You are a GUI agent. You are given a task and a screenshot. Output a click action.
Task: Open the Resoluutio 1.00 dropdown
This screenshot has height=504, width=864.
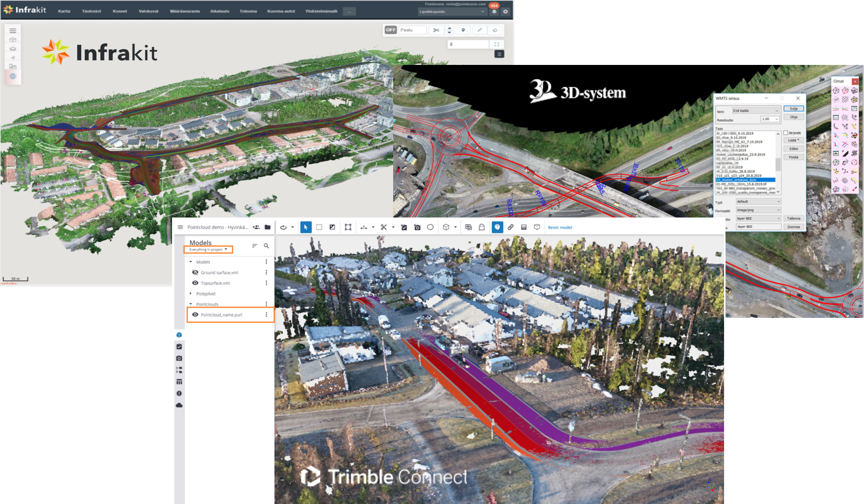pos(770,119)
